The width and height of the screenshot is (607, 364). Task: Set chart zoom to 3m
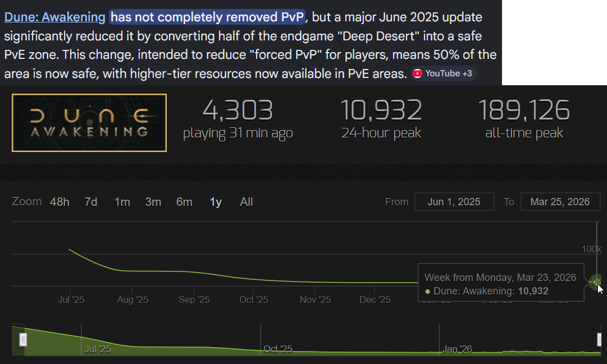153,202
